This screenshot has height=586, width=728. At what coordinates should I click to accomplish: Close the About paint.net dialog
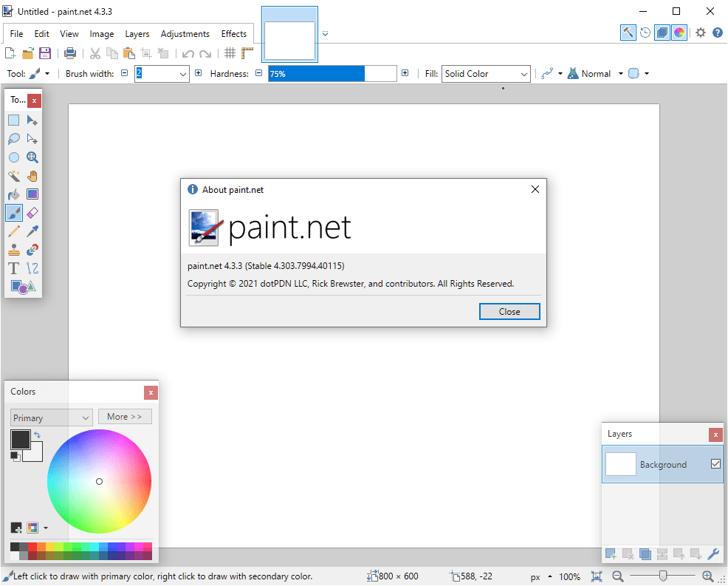click(509, 311)
